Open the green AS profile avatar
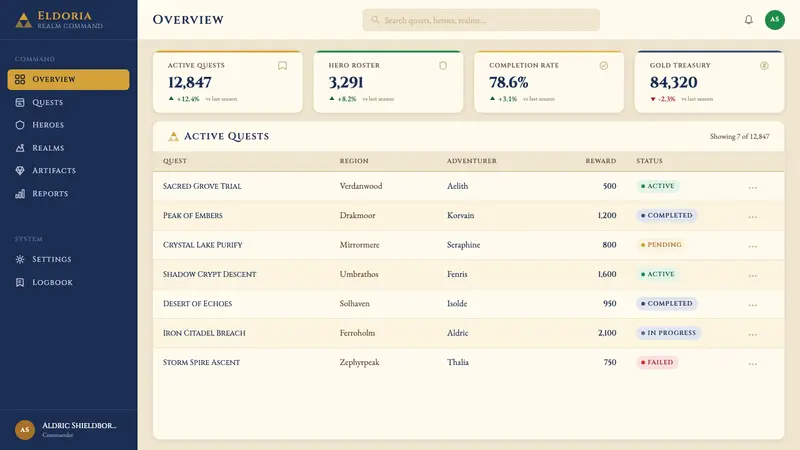800x450 pixels. click(x=774, y=20)
